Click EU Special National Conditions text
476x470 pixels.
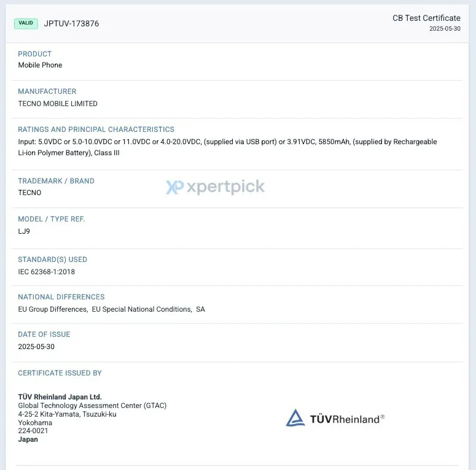[142, 309]
